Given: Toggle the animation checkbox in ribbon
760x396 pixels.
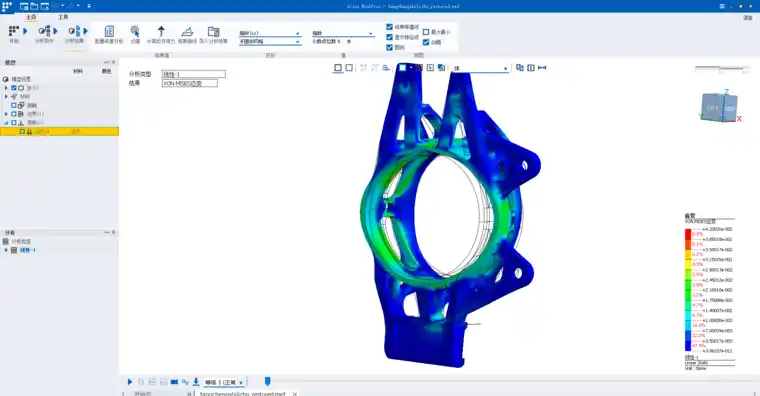Looking at the screenshot, I should (426, 42).
